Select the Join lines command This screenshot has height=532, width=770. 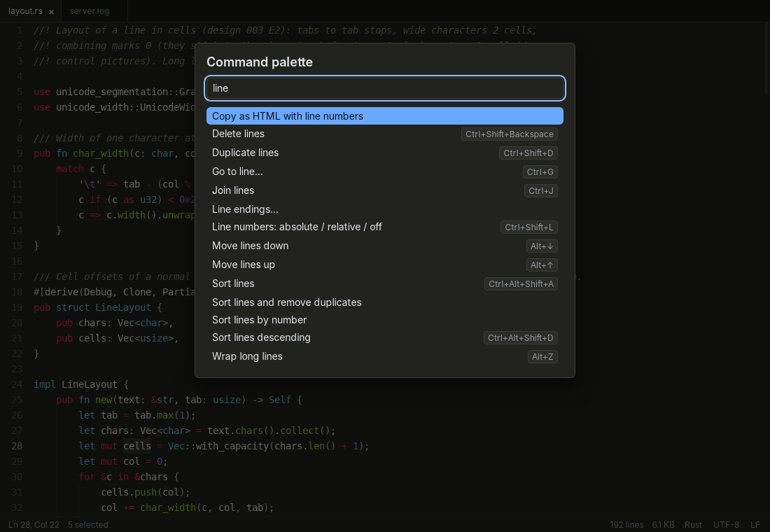[x=385, y=190]
